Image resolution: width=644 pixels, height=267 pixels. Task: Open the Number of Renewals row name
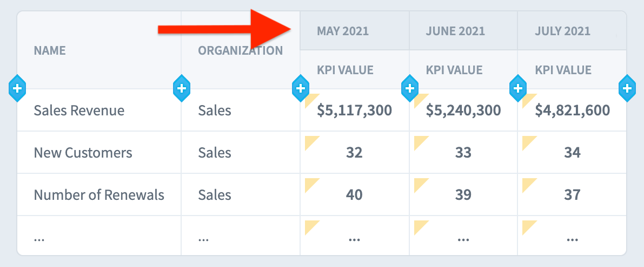[99, 194]
